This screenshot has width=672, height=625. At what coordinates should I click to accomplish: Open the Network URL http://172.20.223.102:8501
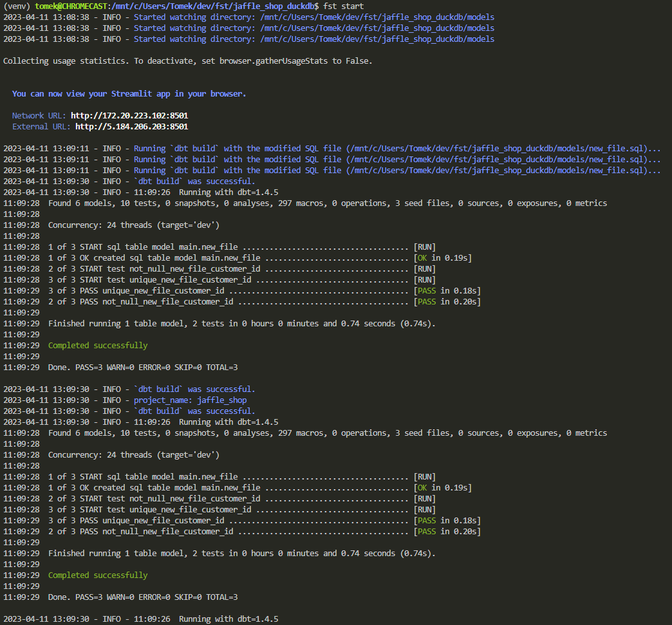pyautogui.click(x=129, y=116)
